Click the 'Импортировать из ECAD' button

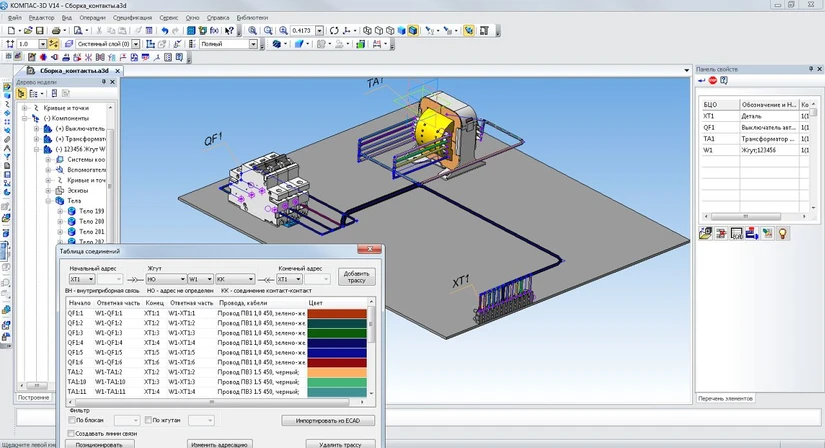[327, 420]
